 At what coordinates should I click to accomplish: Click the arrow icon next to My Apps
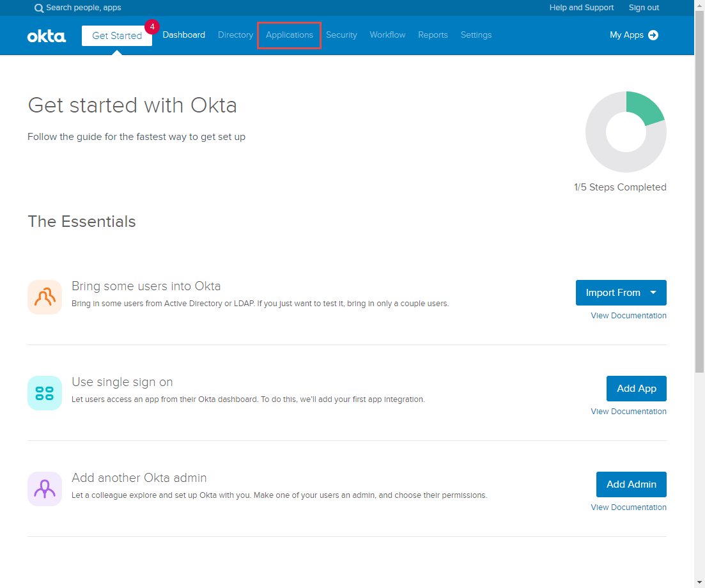pyautogui.click(x=654, y=35)
